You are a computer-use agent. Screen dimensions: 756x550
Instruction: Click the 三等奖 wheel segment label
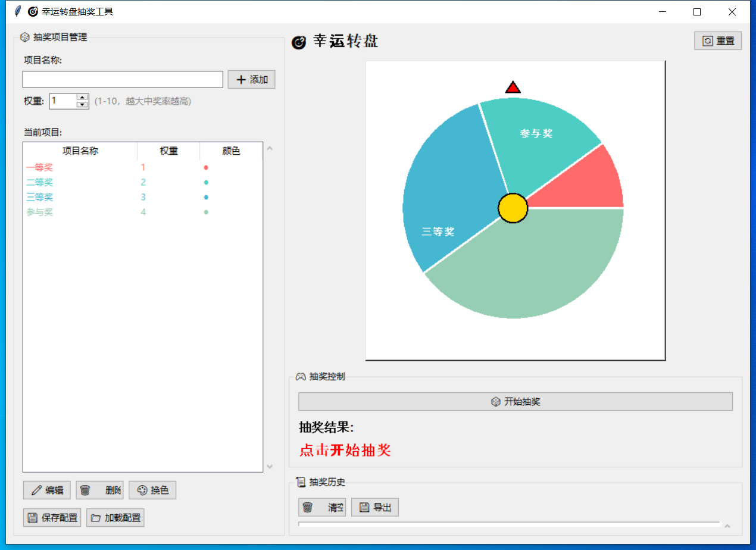[438, 232]
